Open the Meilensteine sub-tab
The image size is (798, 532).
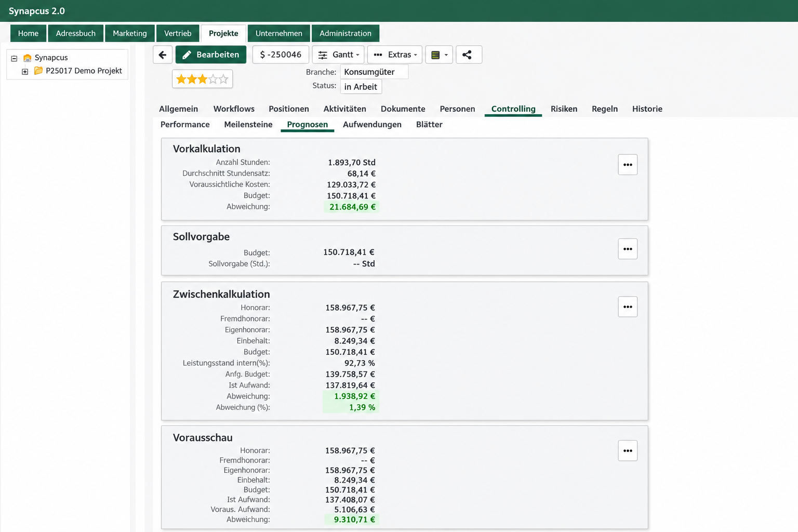248,125
